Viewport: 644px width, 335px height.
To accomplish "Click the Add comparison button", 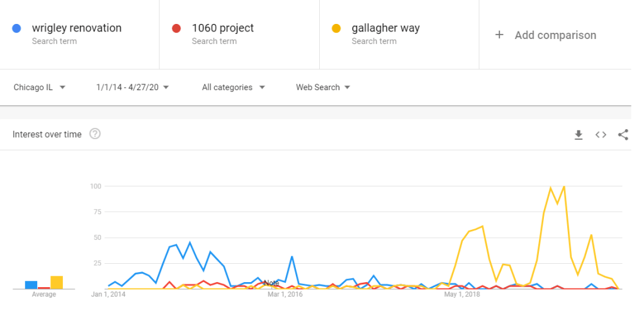I will coord(555,35).
